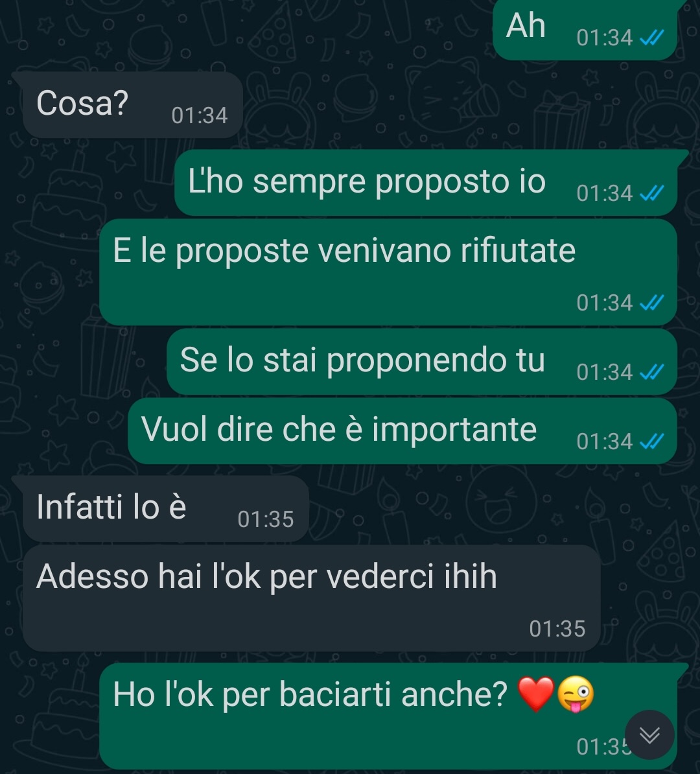Select message 'Se lo stai proponendo tu'
700x774 pixels.
pyautogui.click(x=421, y=361)
